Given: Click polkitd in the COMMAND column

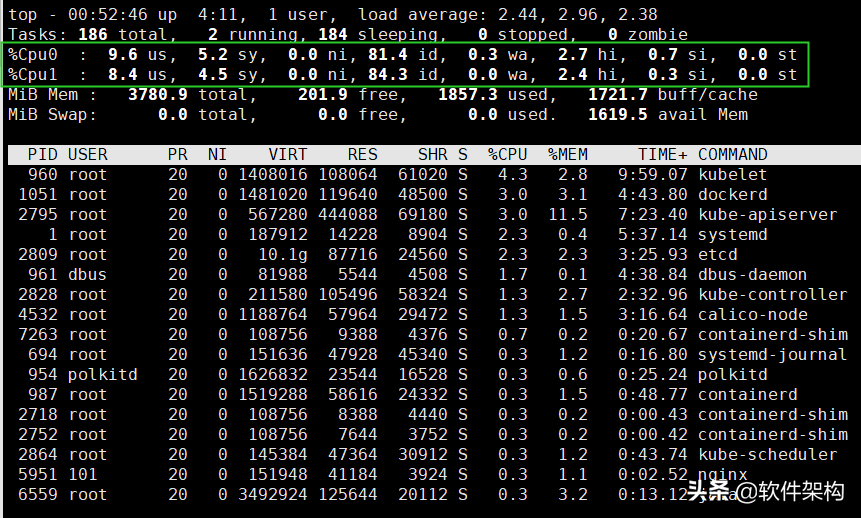Looking at the screenshot, I should click(733, 375).
